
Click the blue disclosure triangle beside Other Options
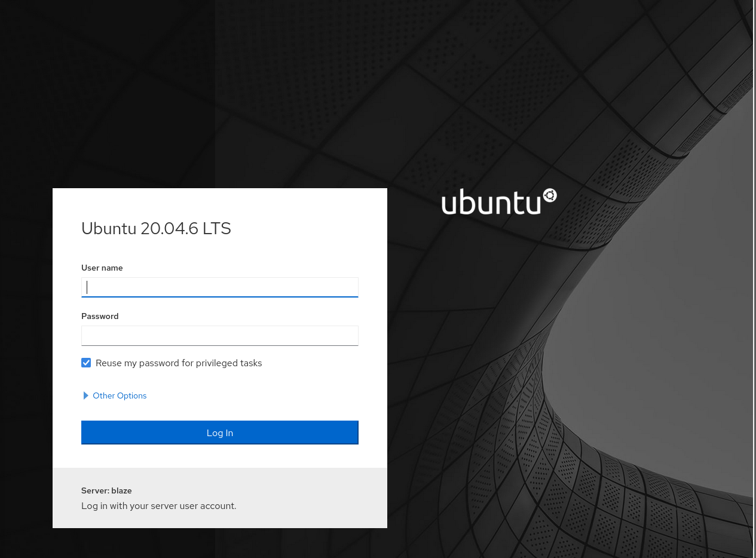[x=86, y=395]
